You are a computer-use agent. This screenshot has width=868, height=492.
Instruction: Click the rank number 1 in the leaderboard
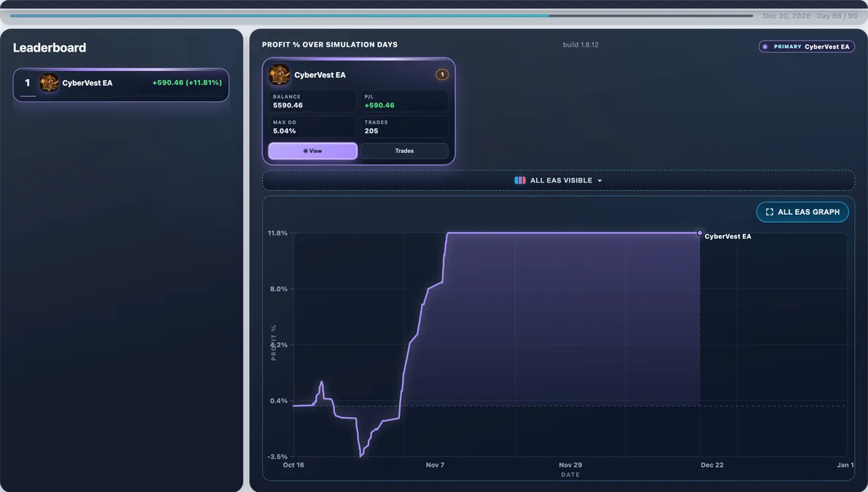(27, 83)
